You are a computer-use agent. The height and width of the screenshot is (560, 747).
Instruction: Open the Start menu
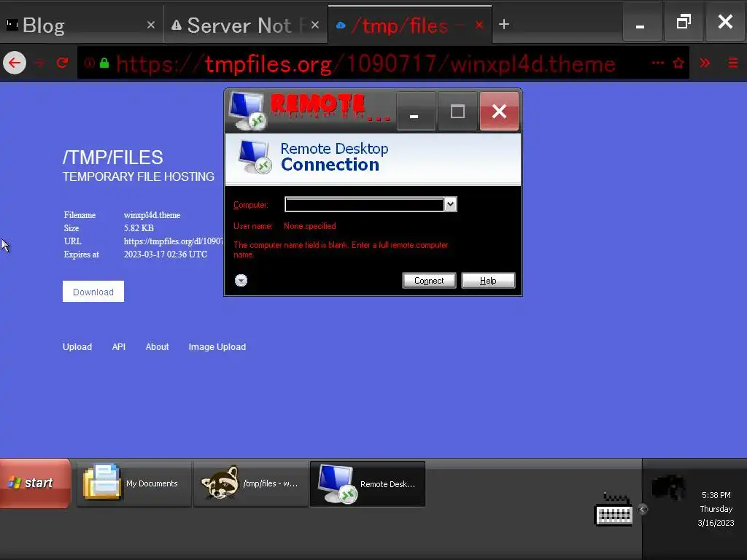35,483
